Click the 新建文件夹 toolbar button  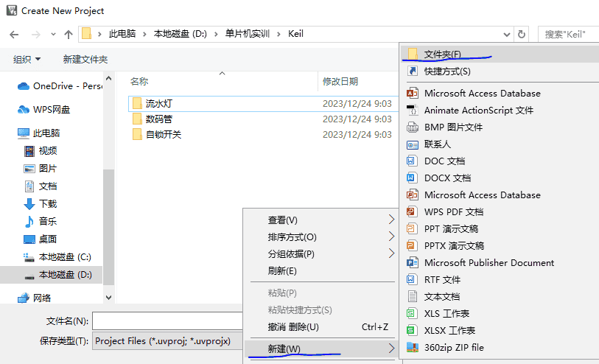pyautogui.click(x=85, y=59)
